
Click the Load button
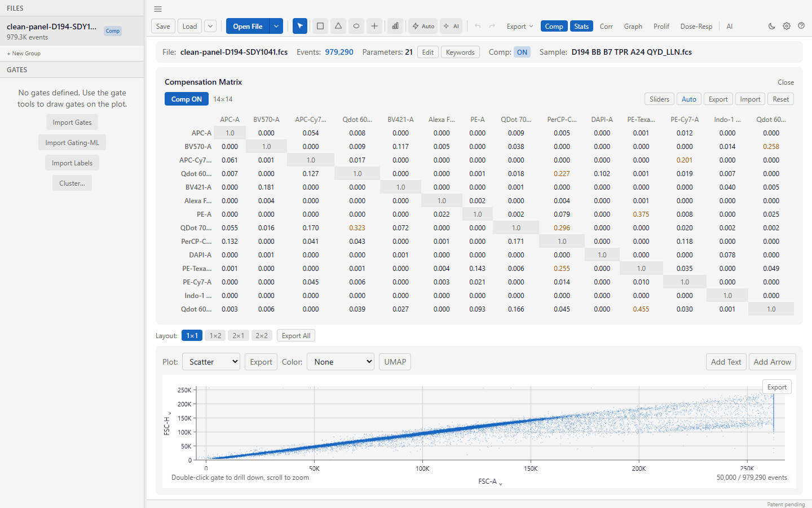(190, 26)
